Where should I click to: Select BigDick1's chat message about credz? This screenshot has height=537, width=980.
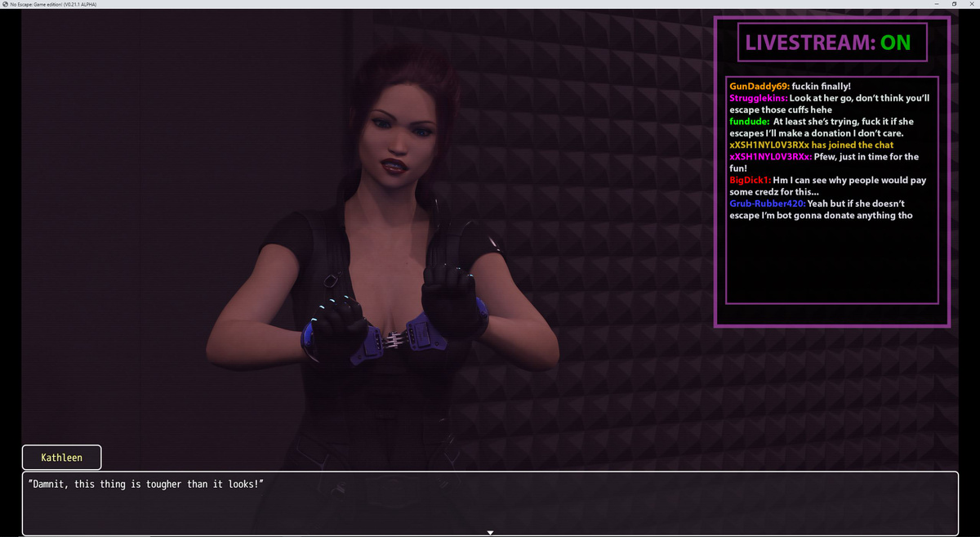click(828, 186)
